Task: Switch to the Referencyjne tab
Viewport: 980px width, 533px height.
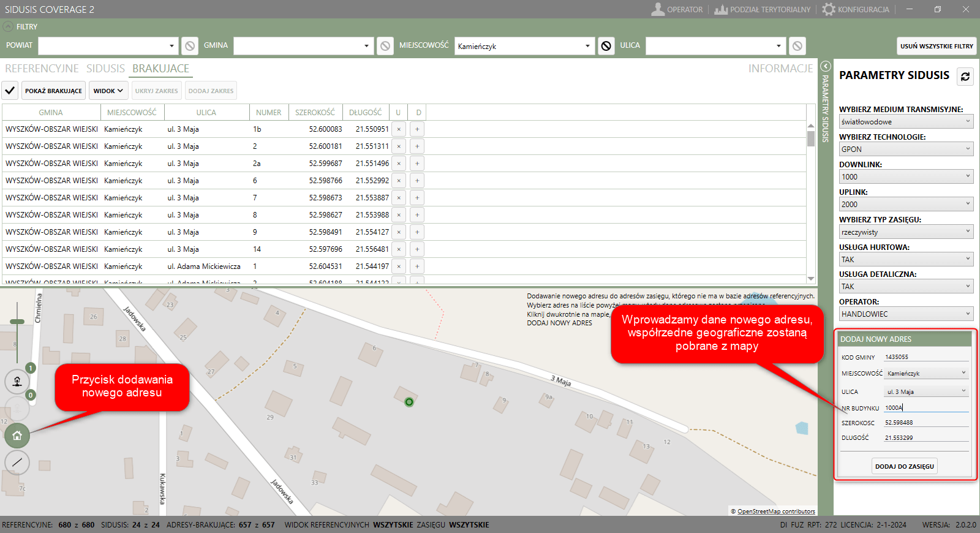Action: click(42, 69)
